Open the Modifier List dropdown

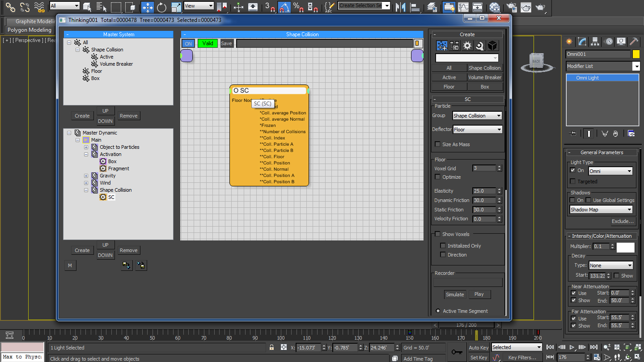coord(636,66)
